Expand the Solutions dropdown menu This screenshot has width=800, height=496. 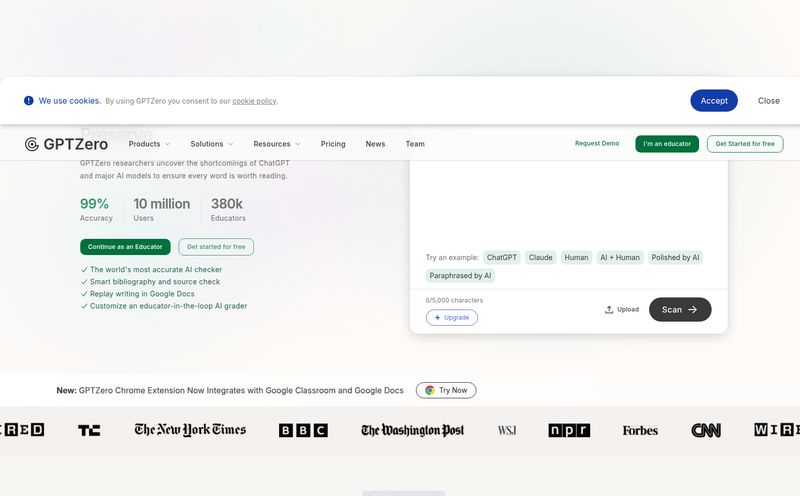point(211,144)
